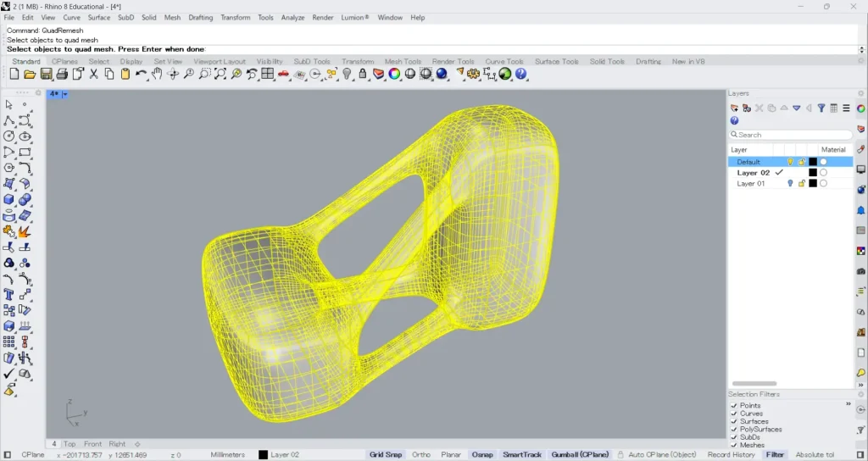Select the blue Box solid tool
This screenshot has height=461, width=868.
(8, 199)
